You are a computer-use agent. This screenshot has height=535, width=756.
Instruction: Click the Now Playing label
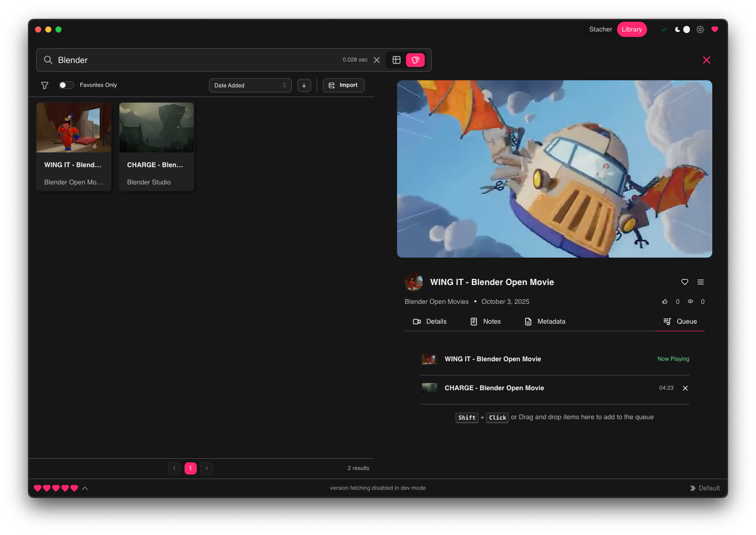coord(673,359)
